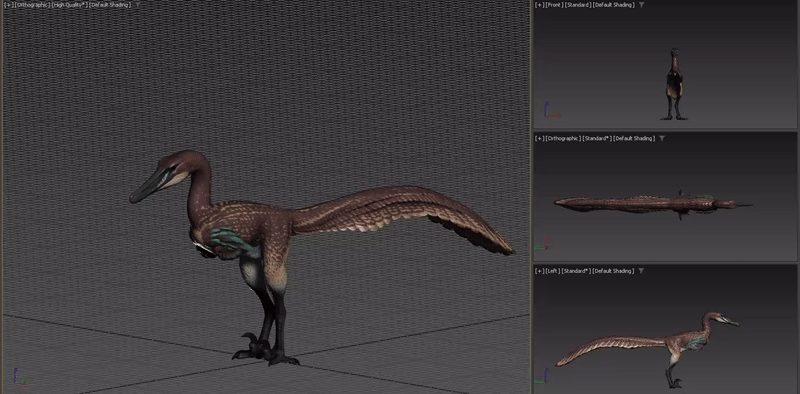This screenshot has width=800, height=394.
Task: Click the filter funnel beside the High Quality viewport labels
Action: 136,5
